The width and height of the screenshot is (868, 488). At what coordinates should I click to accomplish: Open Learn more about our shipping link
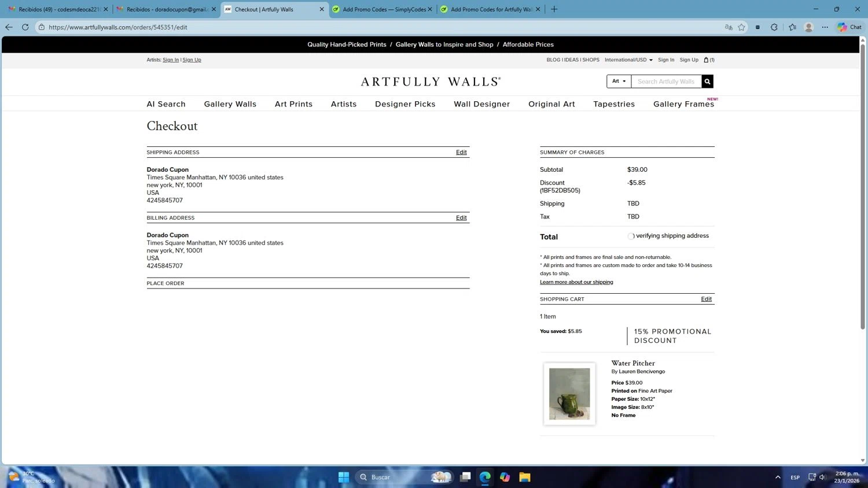576,282
